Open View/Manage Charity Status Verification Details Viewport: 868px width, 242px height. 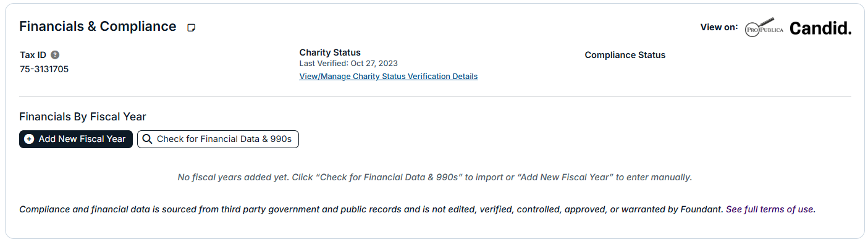[389, 77]
